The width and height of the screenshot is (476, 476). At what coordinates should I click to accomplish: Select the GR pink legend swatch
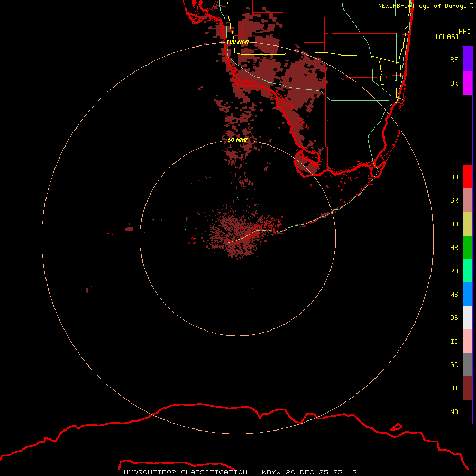pyautogui.click(x=467, y=200)
